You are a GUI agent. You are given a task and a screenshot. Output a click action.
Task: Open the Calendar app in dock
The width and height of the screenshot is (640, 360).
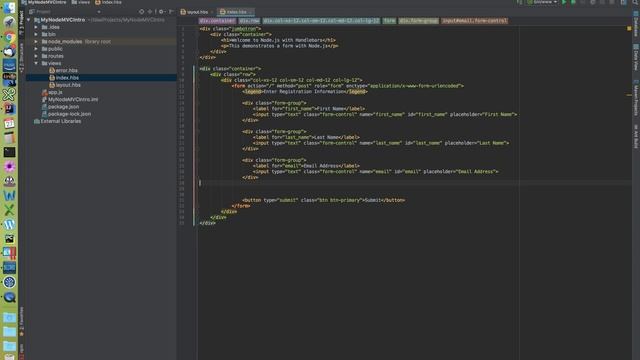pyautogui.click(x=9, y=123)
